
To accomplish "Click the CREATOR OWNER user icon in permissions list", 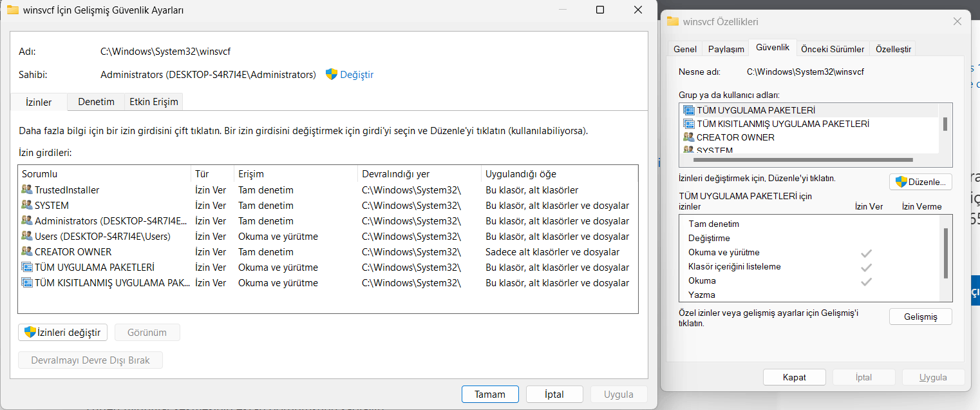I will 27,252.
